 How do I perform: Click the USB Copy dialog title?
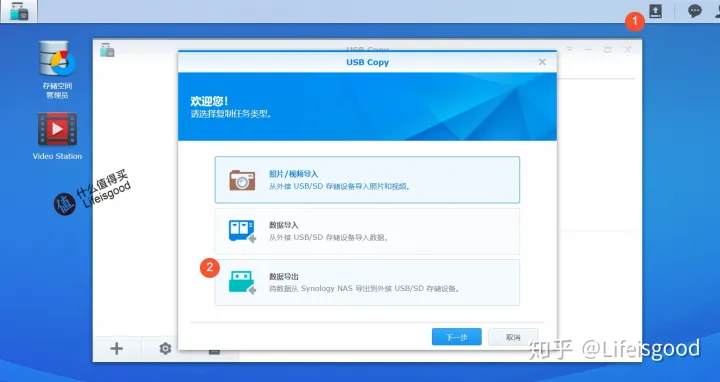click(x=367, y=62)
